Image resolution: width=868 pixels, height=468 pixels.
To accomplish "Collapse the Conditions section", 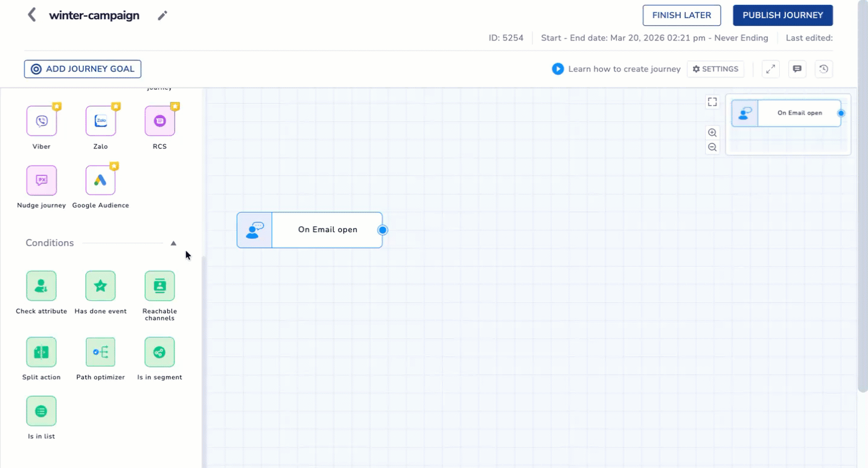I will click(173, 243).
